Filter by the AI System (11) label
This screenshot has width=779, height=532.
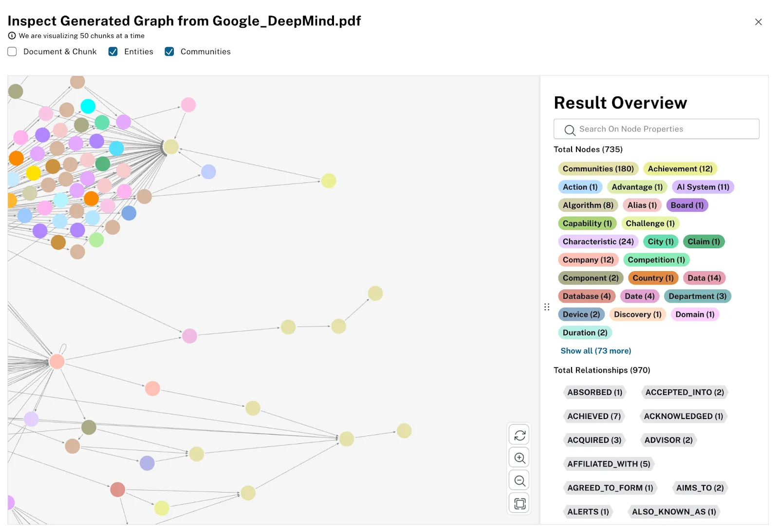[x=703, y=187]
